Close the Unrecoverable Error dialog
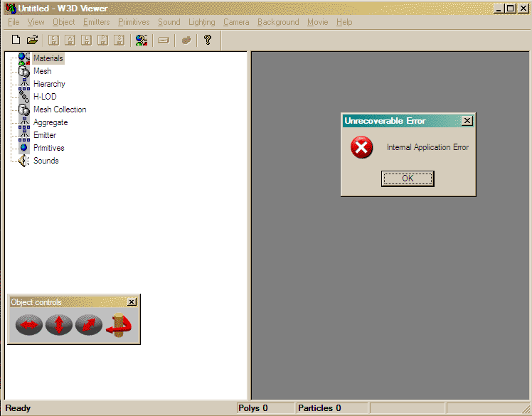The image size is (532, 416). 467,121
